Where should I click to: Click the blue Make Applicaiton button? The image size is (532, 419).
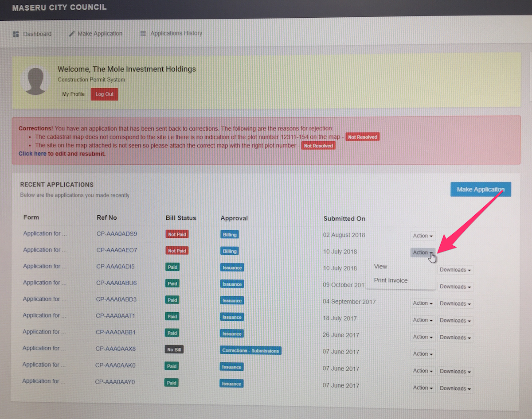pyautogui.click(x=481, y=189)
